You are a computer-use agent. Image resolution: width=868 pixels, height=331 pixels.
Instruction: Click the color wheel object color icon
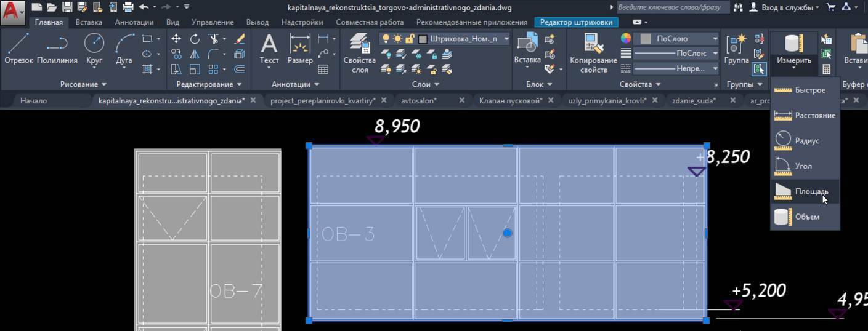tap(626, 39)
